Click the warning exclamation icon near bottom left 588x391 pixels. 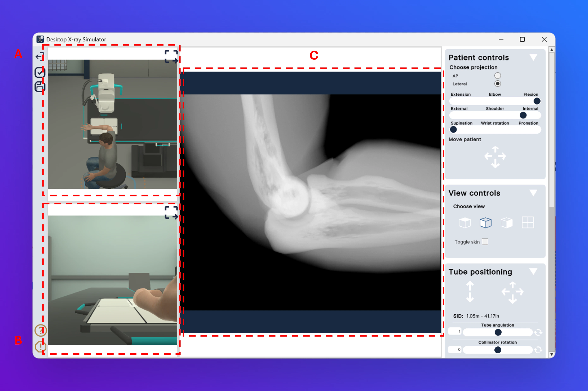coord(41,347)
